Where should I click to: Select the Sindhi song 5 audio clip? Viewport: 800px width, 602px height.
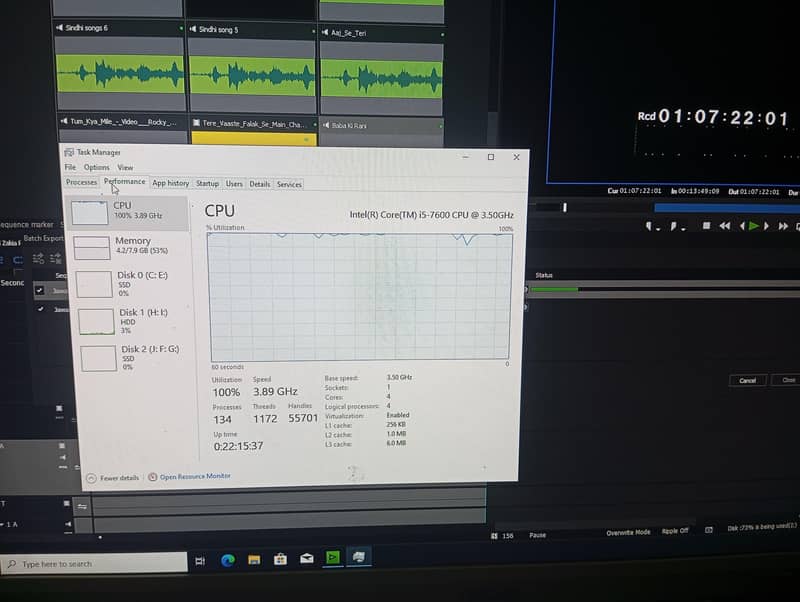pyautogui.click(x=252, y=67)
